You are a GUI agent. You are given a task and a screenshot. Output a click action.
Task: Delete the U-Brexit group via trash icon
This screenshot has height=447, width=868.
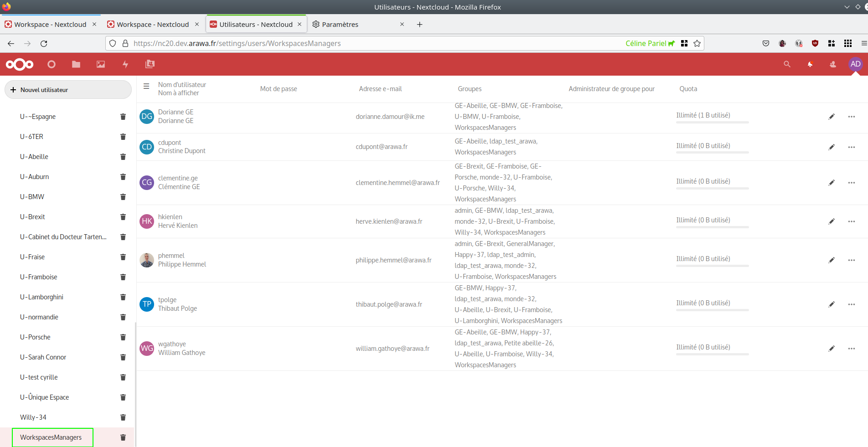click(x=123, y=217)
